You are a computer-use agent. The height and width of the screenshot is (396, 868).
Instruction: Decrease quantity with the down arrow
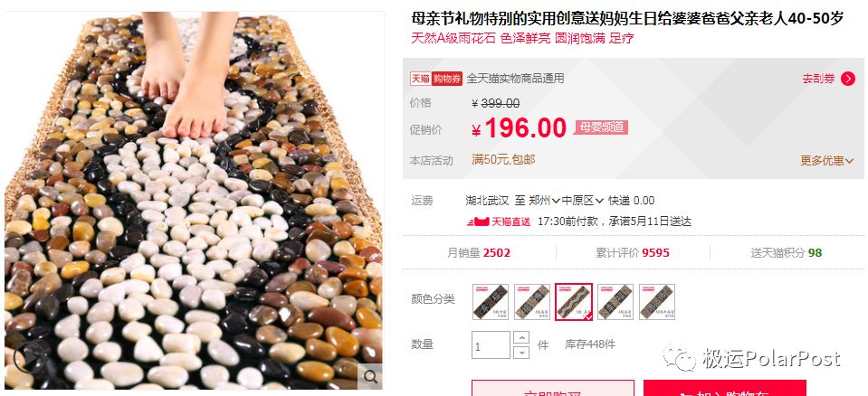point(521,352)
